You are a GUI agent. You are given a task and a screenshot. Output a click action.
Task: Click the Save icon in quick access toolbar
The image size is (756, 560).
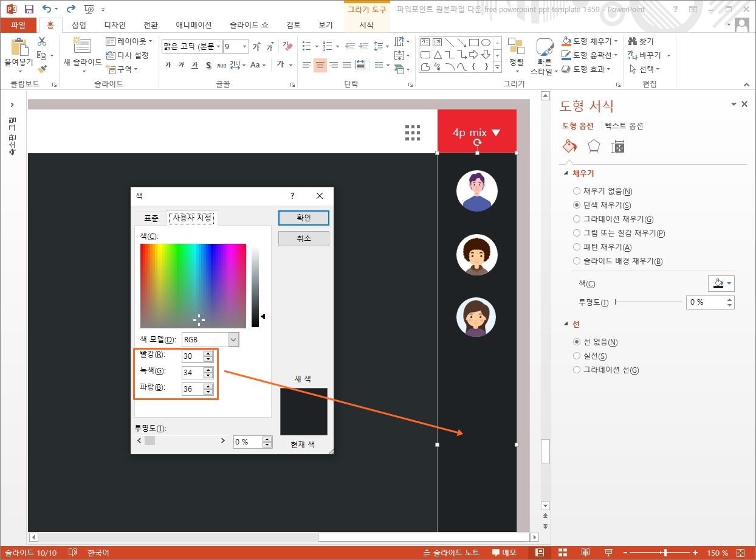coord(29,9)
